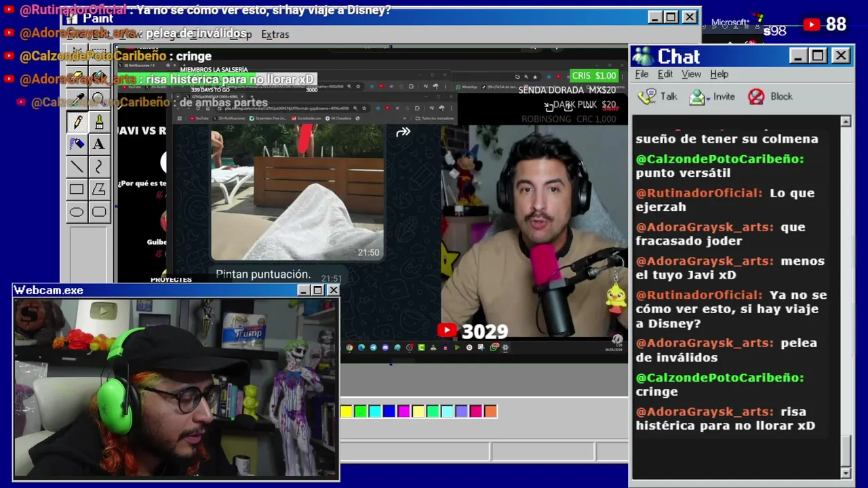This screenshot has height=488, width=868.
Task: Click 'risa histérica para no llorar xD' message
Action: pos(725,419)
